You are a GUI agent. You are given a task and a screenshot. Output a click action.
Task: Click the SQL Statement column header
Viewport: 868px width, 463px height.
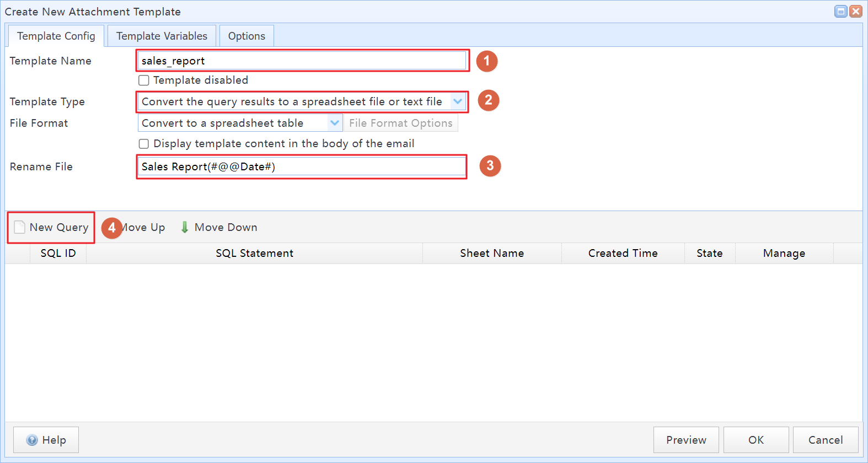(254, 254)
